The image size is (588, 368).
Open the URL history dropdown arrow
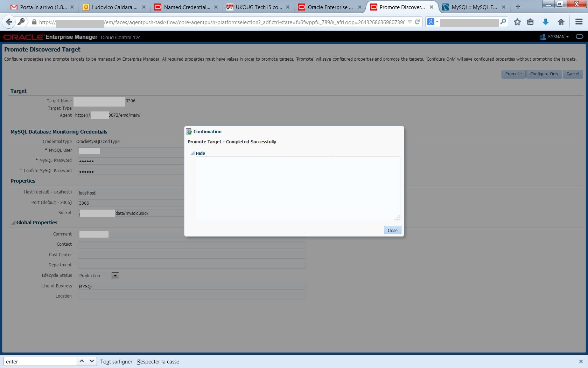(x=409, y=22)
